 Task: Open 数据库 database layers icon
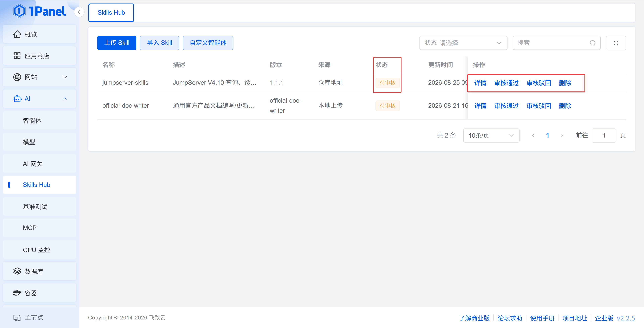click(17, 271)
